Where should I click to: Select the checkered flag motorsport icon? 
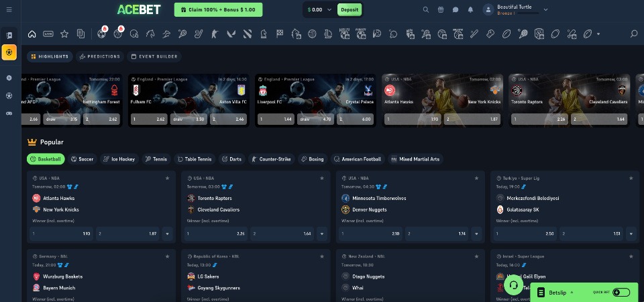[280, 34]
